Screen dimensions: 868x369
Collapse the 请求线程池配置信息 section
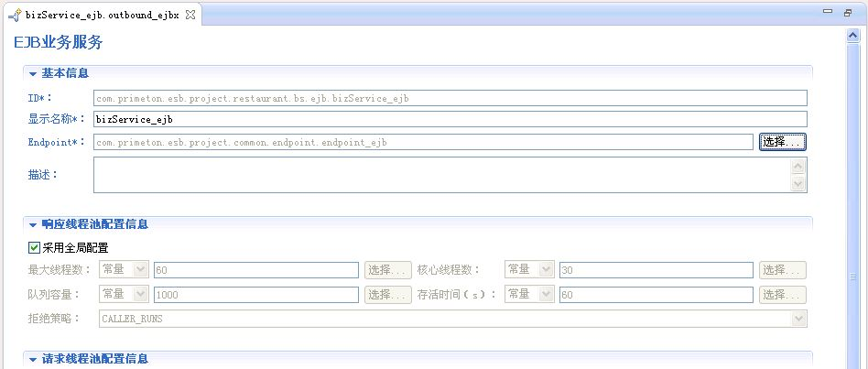coord(33,359)
